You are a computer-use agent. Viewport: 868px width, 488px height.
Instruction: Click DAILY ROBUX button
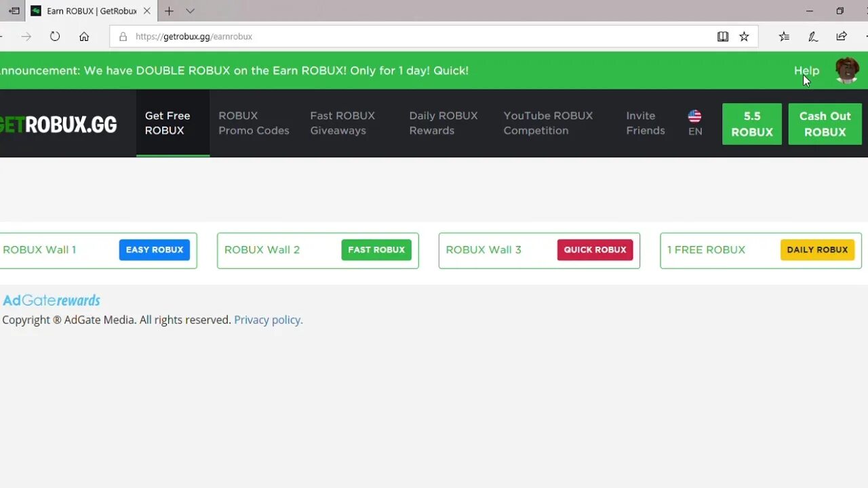(x=817, y=250)
